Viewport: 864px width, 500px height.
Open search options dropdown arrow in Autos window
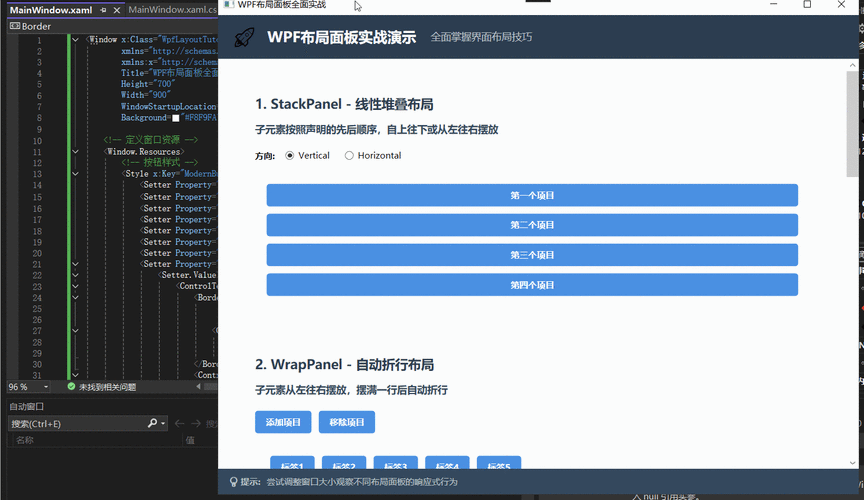click(x=163, y=423)
